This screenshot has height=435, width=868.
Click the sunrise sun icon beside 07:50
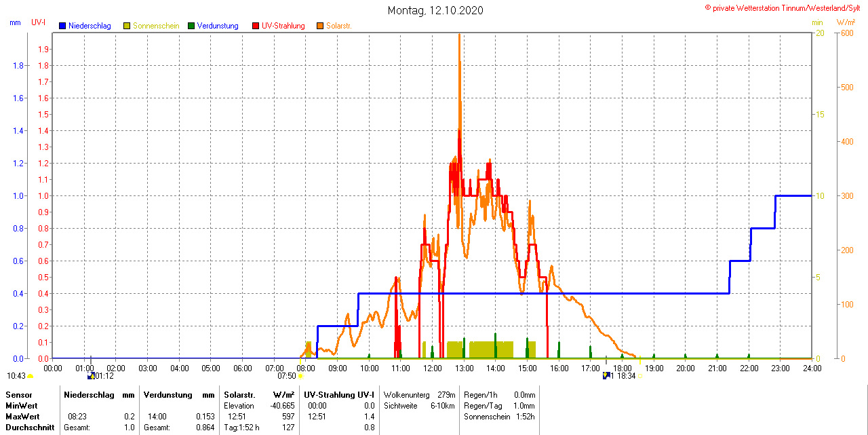click(x=300, y=376)
